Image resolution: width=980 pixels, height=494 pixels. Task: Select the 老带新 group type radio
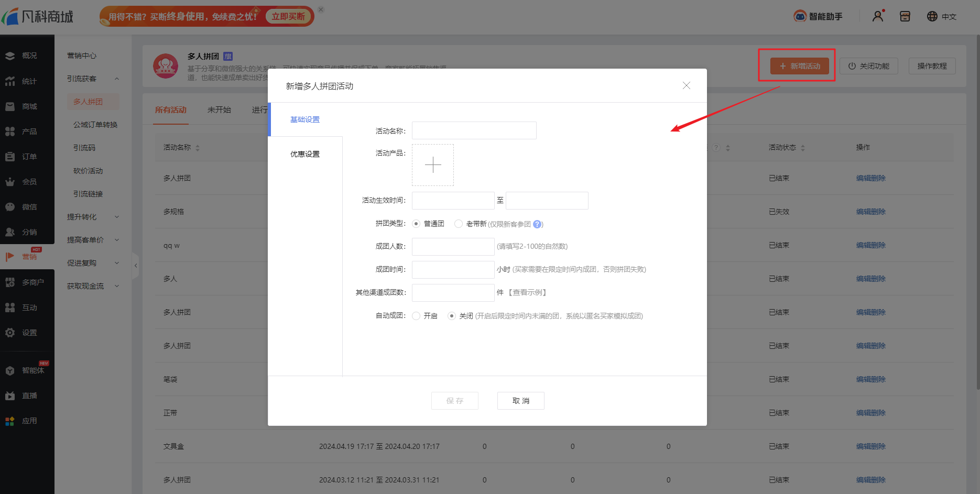[459, 224]
